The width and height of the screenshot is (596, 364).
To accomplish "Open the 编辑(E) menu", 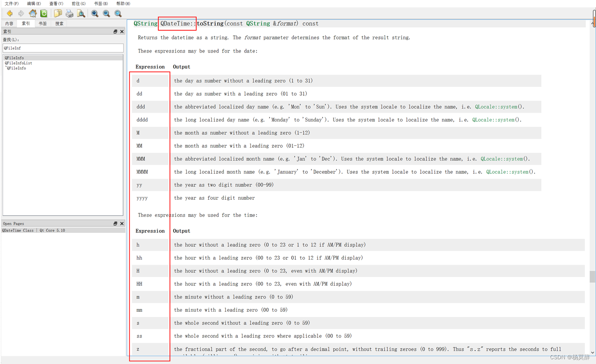I will tap(34, 4).
